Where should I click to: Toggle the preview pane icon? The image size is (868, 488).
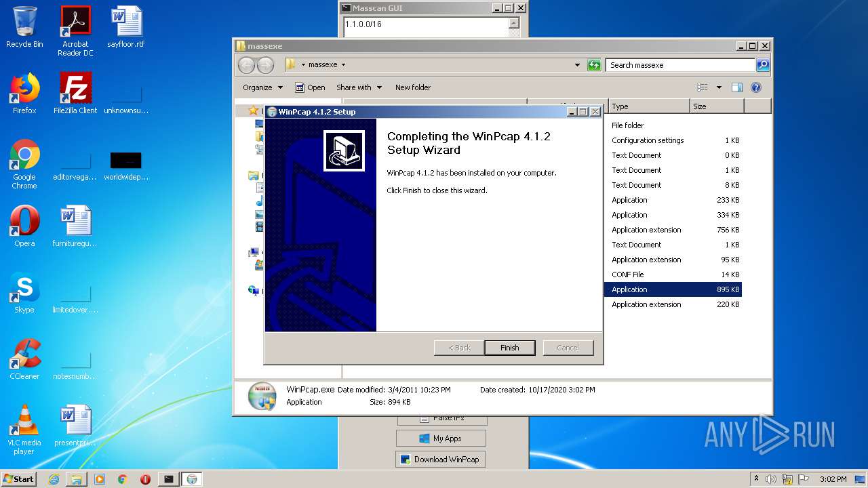click(x=737, y=87)
